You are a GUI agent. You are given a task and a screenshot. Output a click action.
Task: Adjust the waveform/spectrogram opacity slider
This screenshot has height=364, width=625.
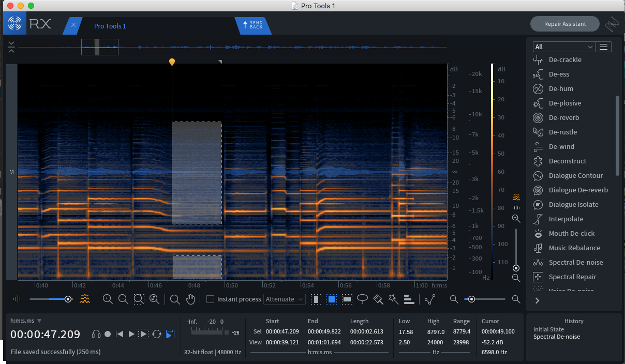click(x=68, y=299)
